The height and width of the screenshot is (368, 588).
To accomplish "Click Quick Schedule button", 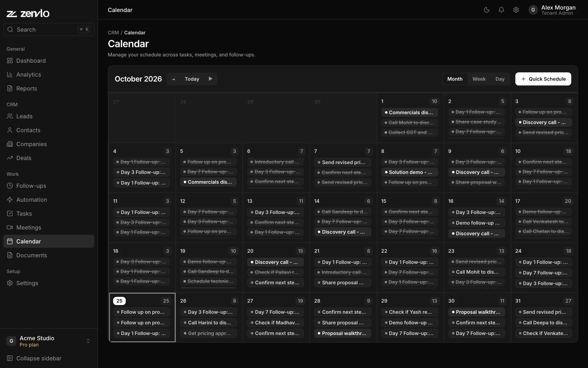I will (543, 79).
